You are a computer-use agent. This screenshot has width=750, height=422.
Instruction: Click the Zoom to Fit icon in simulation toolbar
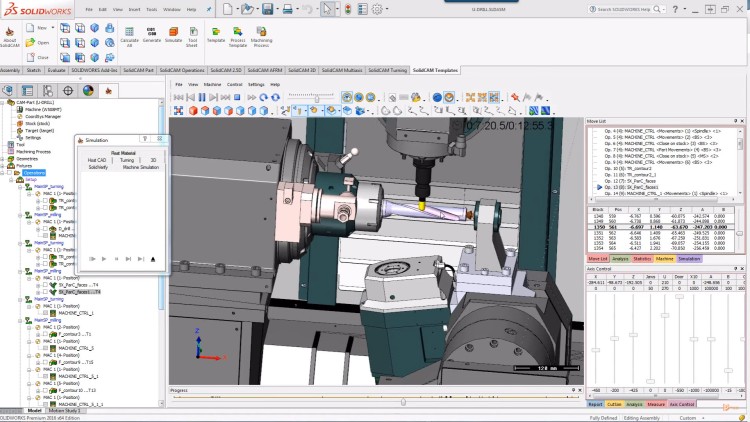point(178,111)
